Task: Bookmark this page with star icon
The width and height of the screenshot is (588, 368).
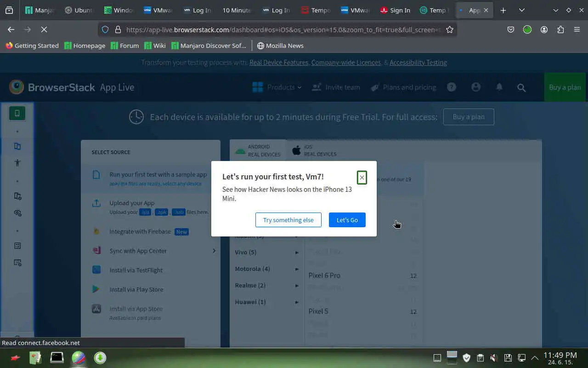Action: [x=450, y=29]
